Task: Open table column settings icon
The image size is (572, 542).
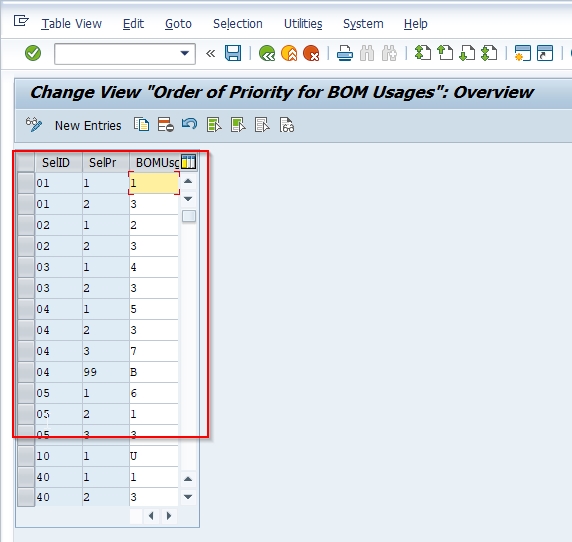Action: click(189, 162)
